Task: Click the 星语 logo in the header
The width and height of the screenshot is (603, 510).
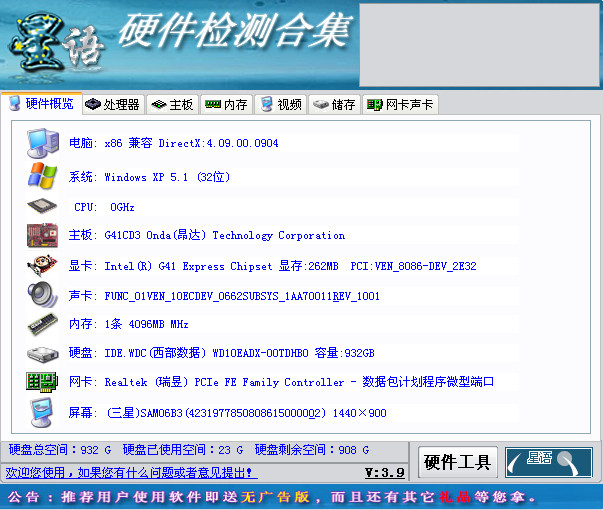Action: click(57, 43)
